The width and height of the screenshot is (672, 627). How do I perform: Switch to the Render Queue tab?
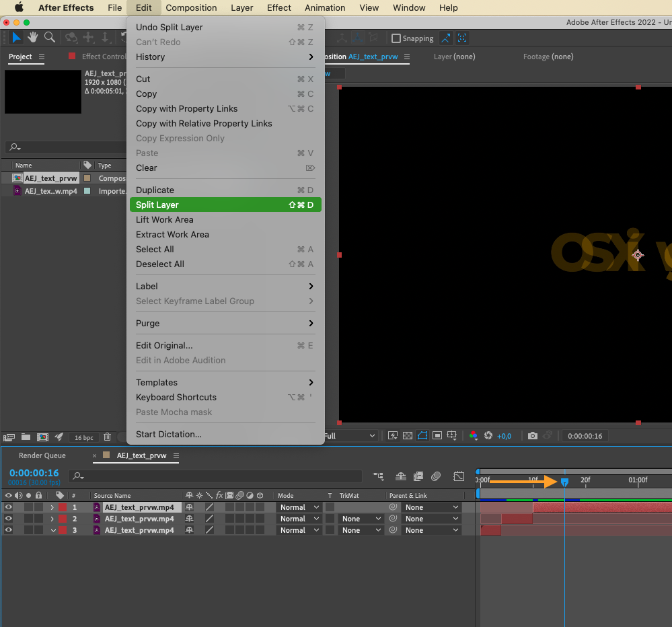tap(42, 455)
